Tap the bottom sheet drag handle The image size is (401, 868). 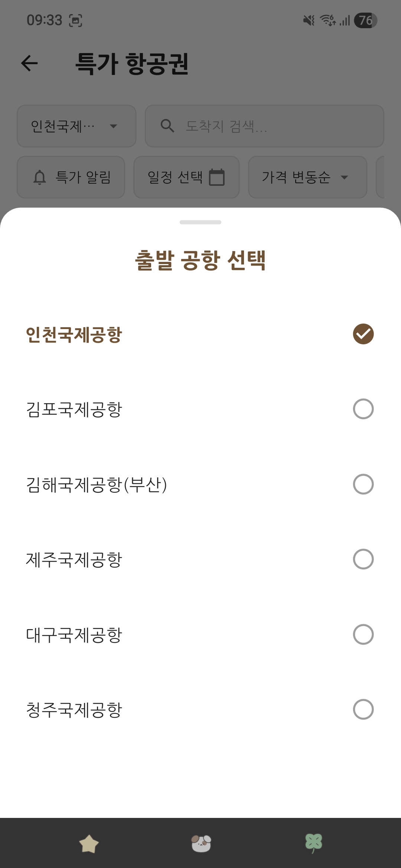tap(200, 222)
